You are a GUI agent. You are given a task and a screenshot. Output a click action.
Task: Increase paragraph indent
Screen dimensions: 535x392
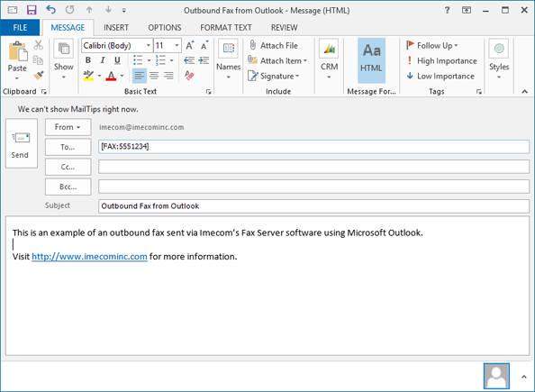point(204,60)
